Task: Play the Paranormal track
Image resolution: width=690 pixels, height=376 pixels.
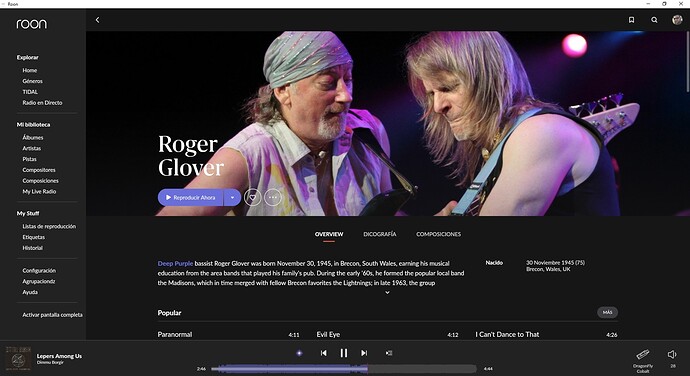Action: pyautogui.click(x=175, y=335)
